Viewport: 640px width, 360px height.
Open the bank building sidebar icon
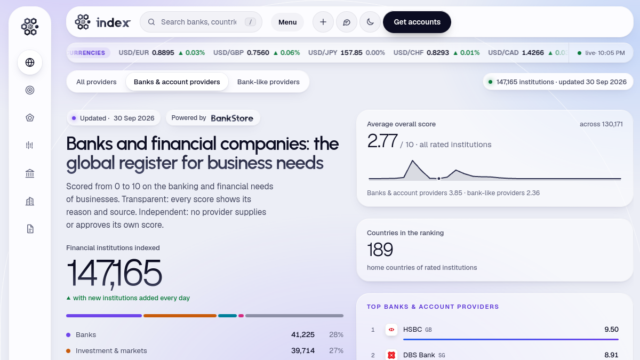(x=30, y=173)
